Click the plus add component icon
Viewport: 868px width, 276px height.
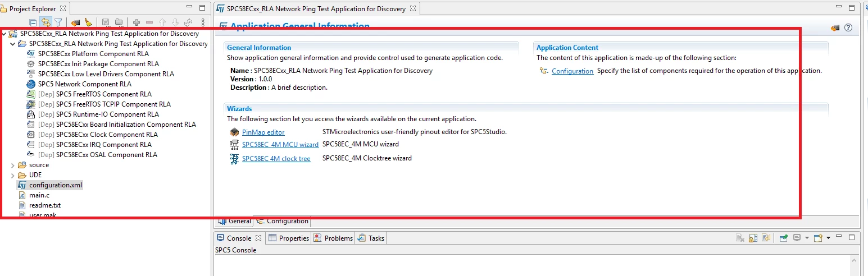click(137, 22)
